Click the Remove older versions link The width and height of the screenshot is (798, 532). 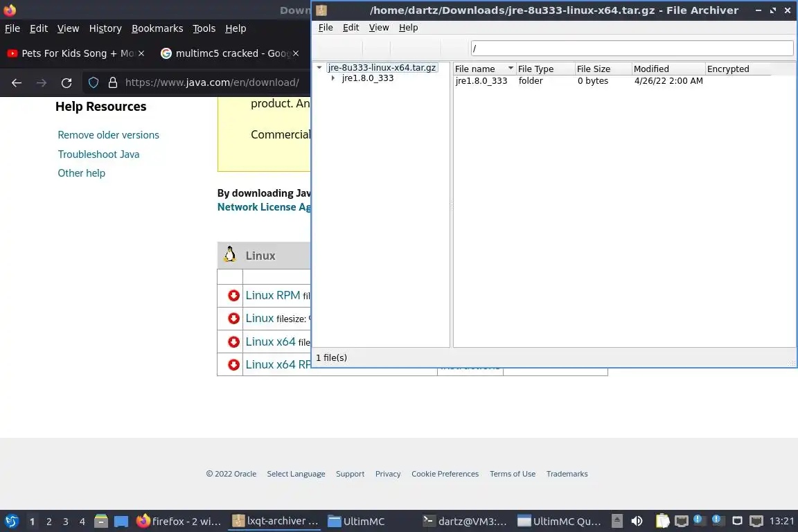108,135
